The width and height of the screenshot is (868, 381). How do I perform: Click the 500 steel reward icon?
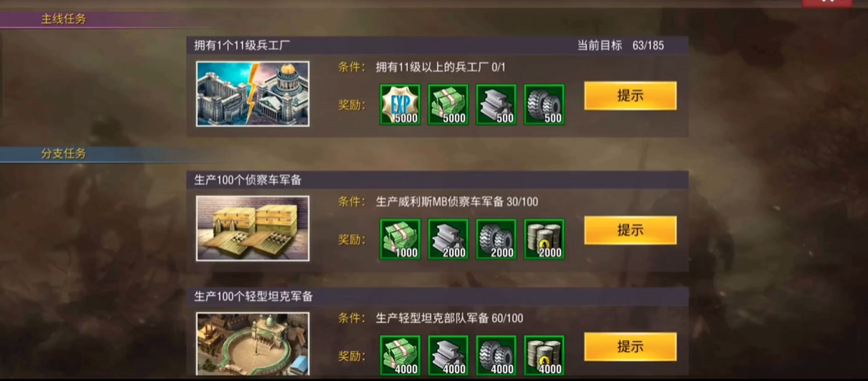pyautogui.click(x=496, y=105)
